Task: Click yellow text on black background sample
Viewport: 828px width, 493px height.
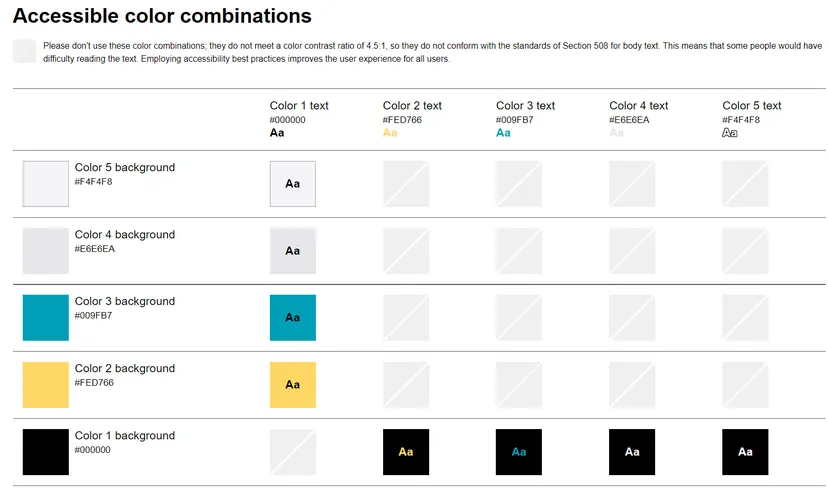Action: [406, 452]
